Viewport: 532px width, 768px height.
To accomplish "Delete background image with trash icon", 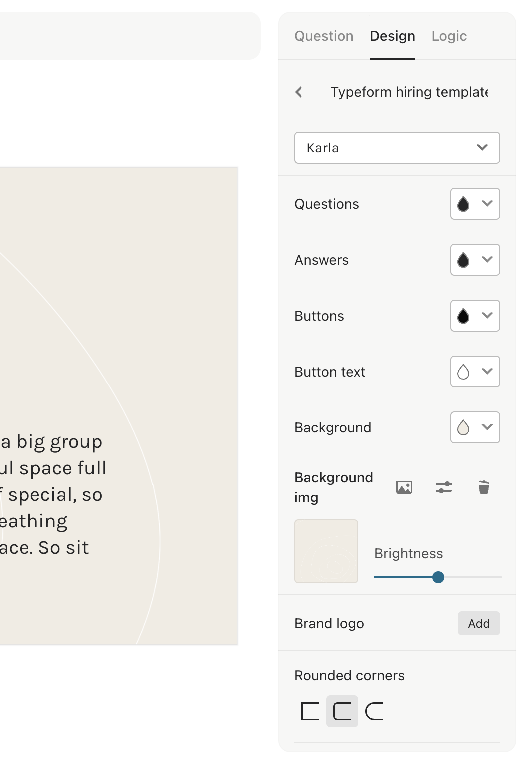I will [x=484, y=487].
